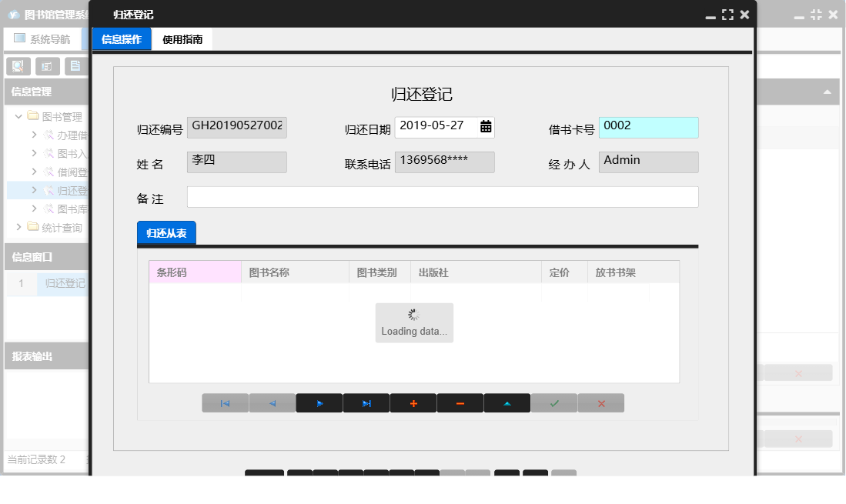
Task: Click inside the 备注 input field
Action: tap(442, 197)
